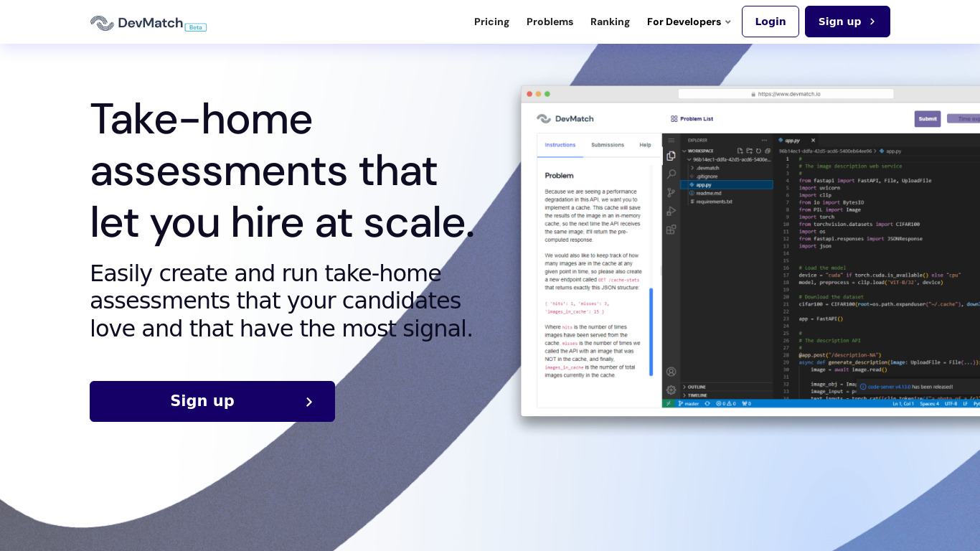Select the Instructions tab in the preview
The height and width of the screenshot is (551, 980).
point(560,145)
